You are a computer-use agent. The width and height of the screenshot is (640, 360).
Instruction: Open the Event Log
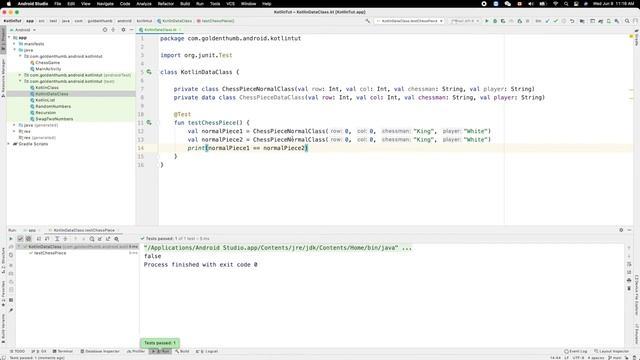[576, 351]
